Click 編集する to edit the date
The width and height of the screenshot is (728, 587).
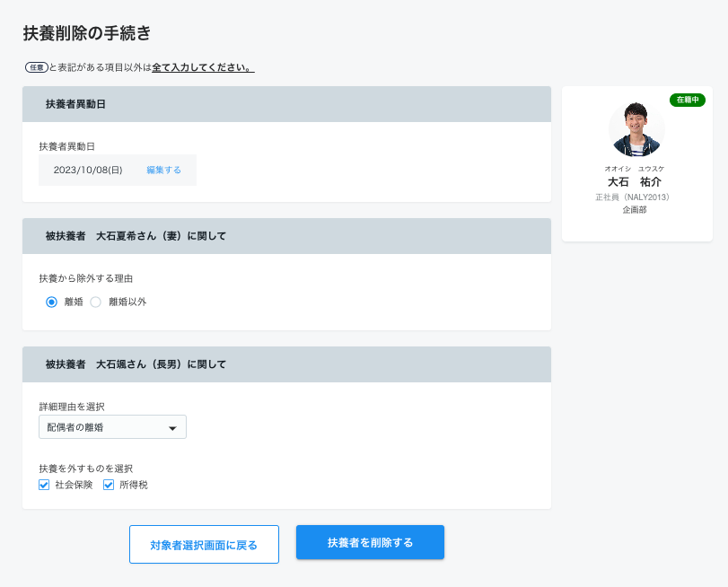(164, 170)
